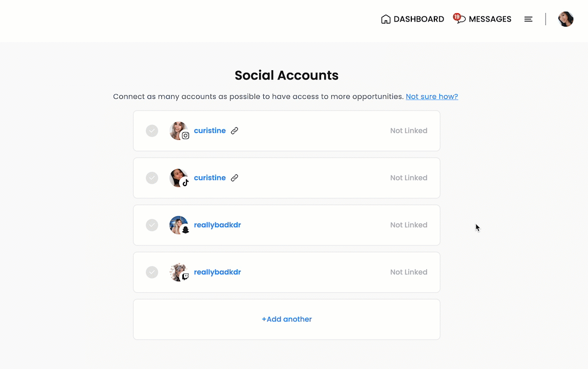
Task: Click the Twitch badge on last account
Action: pyautogui.click(x=185, y=277)
